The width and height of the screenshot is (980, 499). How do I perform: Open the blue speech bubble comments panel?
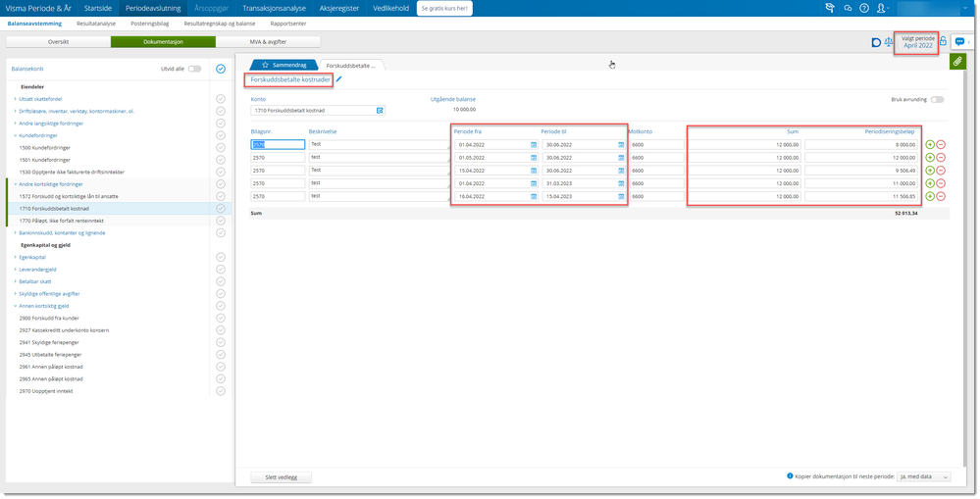(959, 42)
